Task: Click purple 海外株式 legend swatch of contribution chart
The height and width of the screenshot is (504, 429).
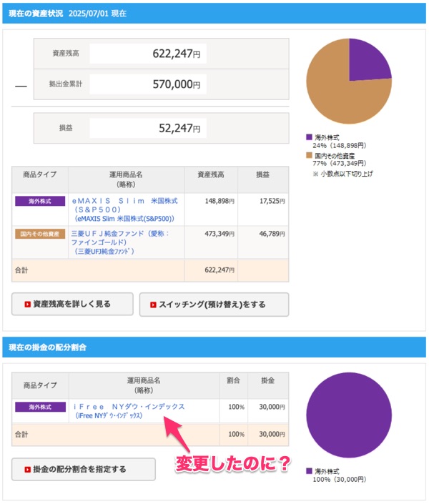Action: 309,471
